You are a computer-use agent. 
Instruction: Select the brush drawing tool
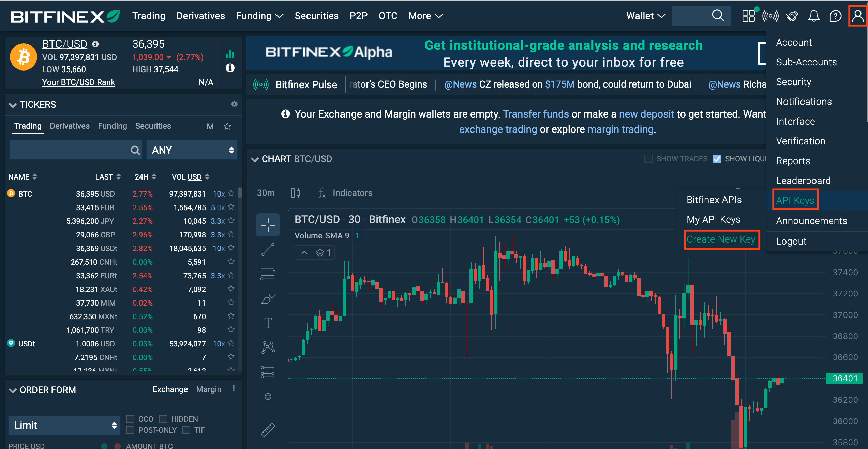pos(268,298)
